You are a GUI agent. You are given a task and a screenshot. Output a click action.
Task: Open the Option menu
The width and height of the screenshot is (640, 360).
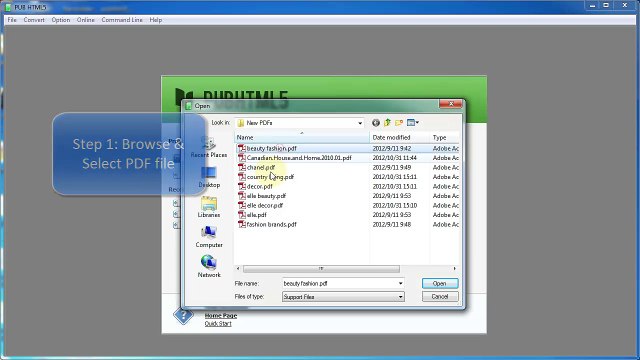coord(60,20)
